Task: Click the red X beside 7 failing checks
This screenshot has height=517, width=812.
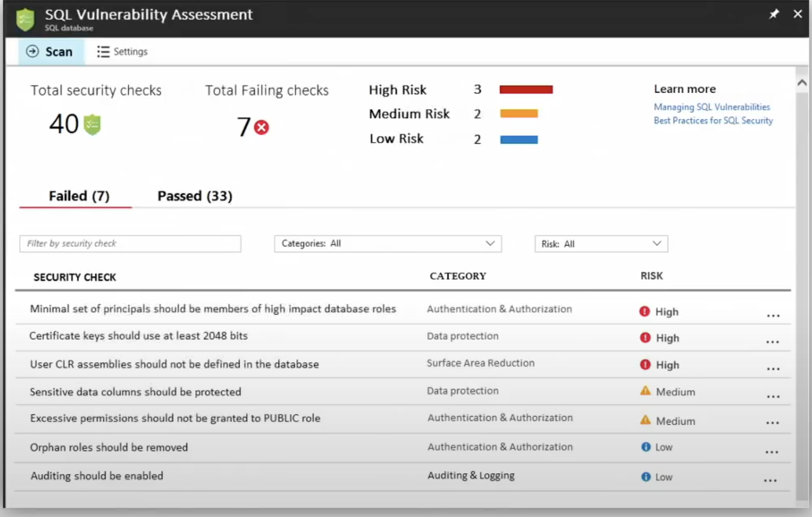Action: [262, 127]
